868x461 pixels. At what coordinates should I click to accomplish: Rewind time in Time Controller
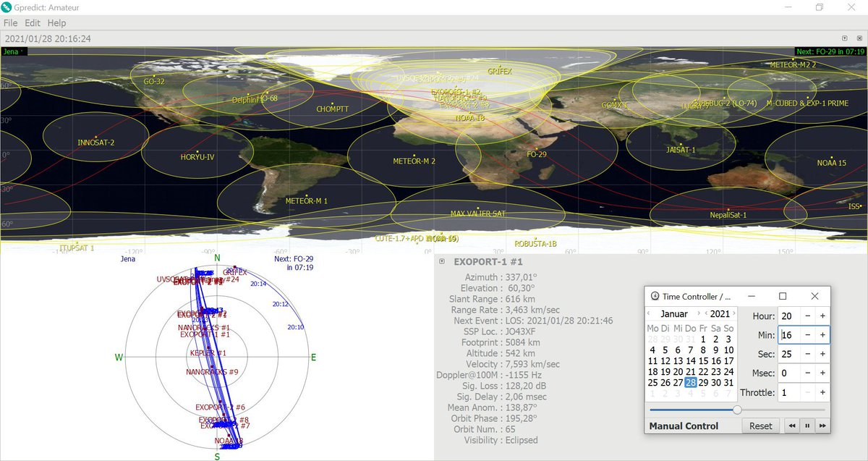pyautogui.click(x=793, y=426)
